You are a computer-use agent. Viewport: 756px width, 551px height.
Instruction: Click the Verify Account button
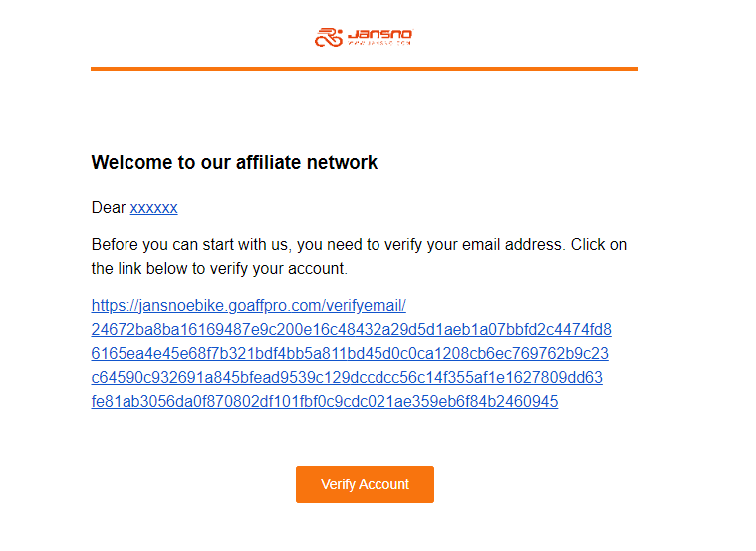(x=365, y=484)
